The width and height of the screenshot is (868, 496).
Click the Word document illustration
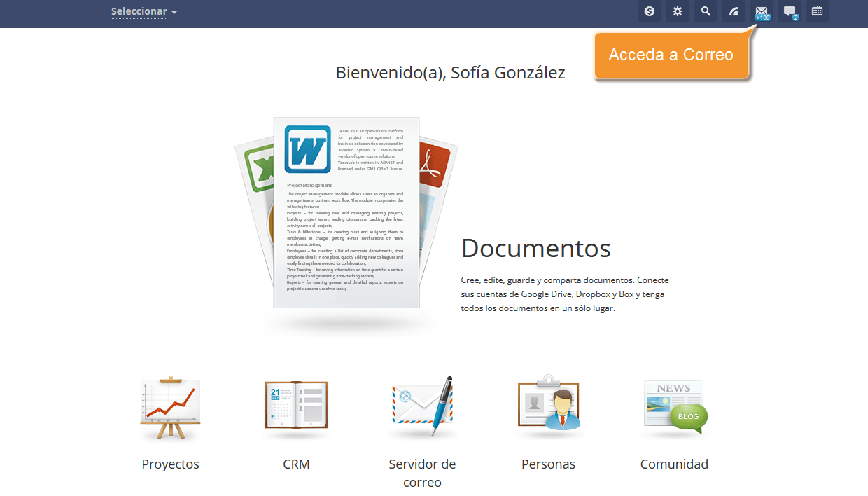pos(346,212)
